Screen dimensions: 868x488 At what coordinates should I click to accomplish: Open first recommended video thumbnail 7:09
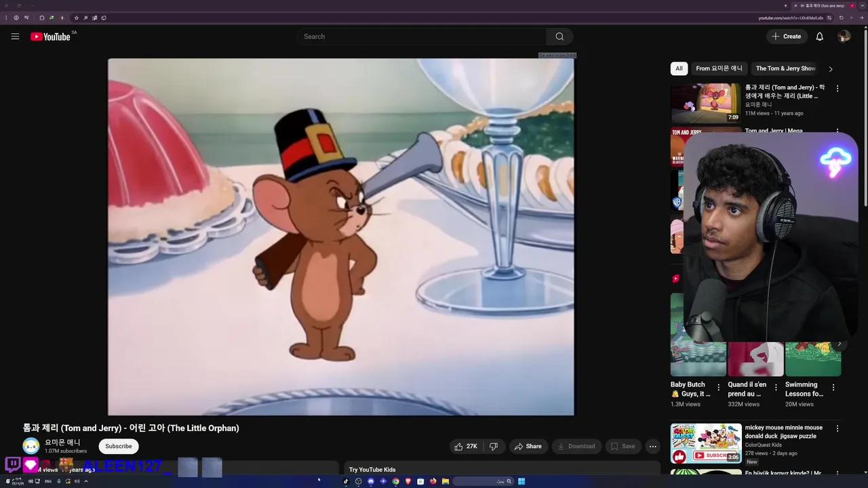706,103
